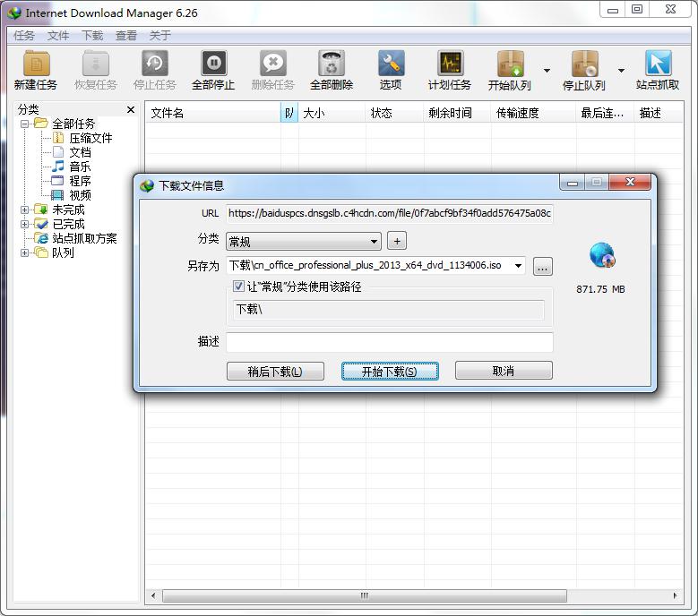Select 文档 category

coord(80,152)
